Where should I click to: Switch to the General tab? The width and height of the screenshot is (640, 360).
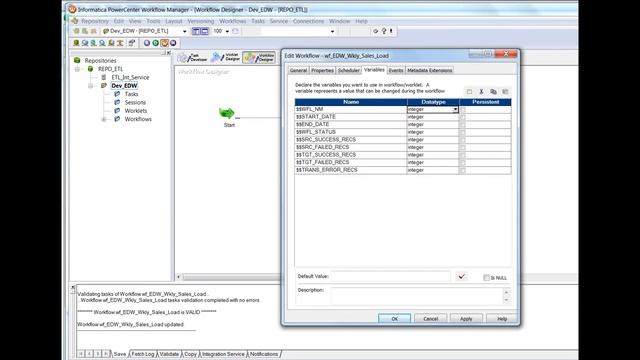click(298, 70)
